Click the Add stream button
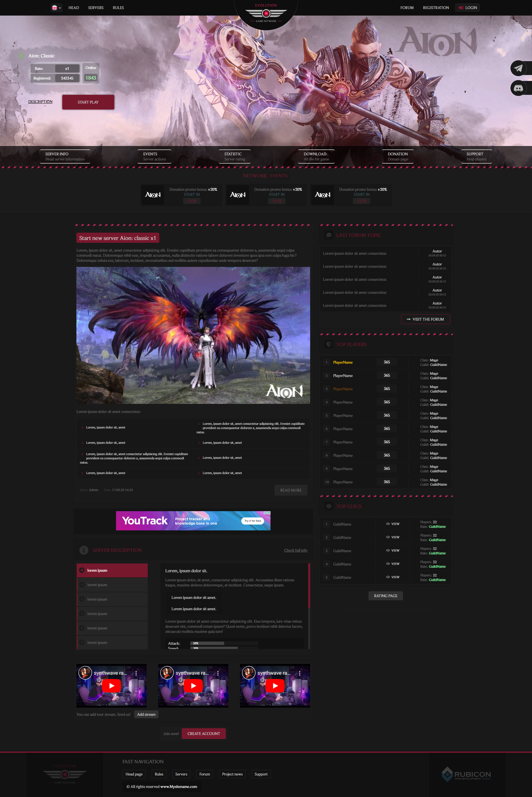The width and height of the screenshot is (532, 797). coord(146,715)
